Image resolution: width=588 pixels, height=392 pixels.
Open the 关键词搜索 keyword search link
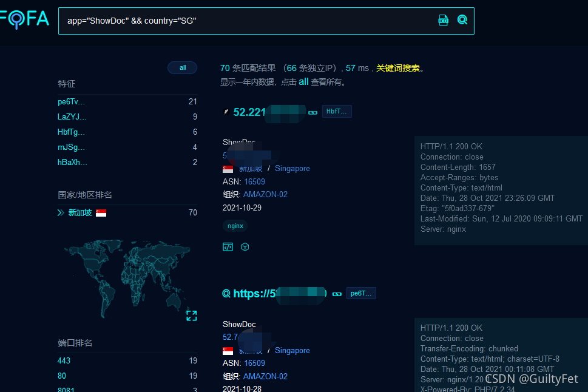(x=398, y=69)
